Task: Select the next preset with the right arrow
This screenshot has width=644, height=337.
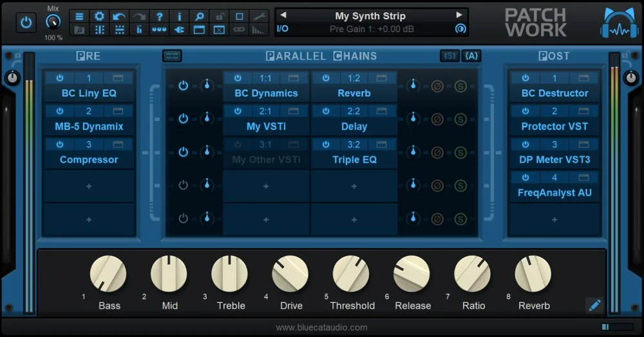Action: (459, 15)
